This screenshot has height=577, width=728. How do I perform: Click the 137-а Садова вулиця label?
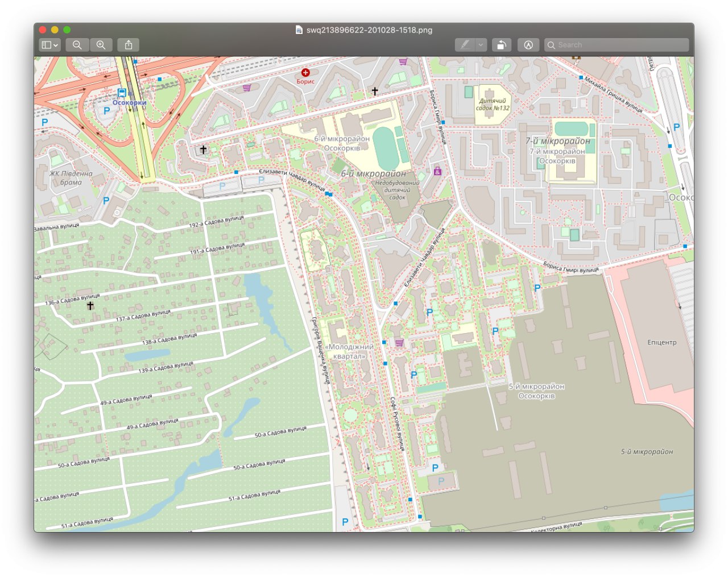coord(143,316)
